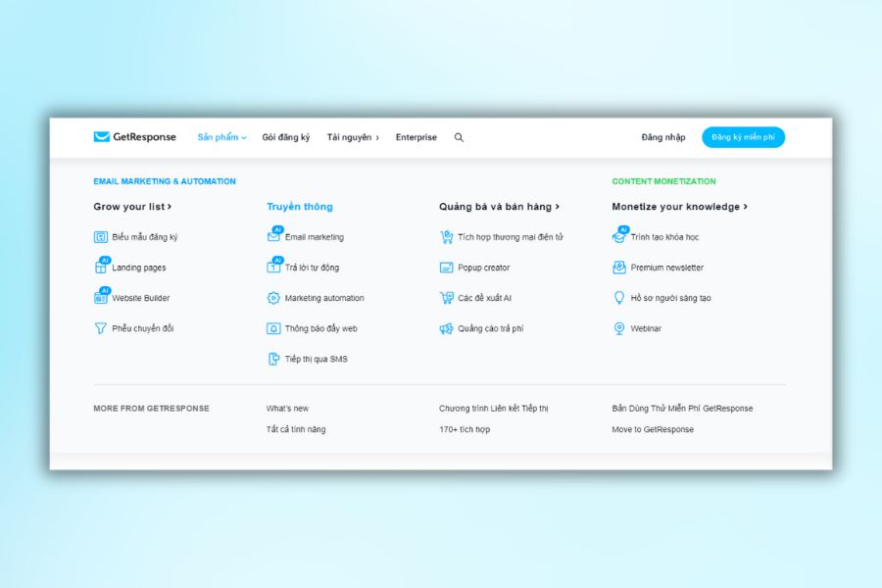
Task: Open the Grow your list section
Action: point(132,207)
